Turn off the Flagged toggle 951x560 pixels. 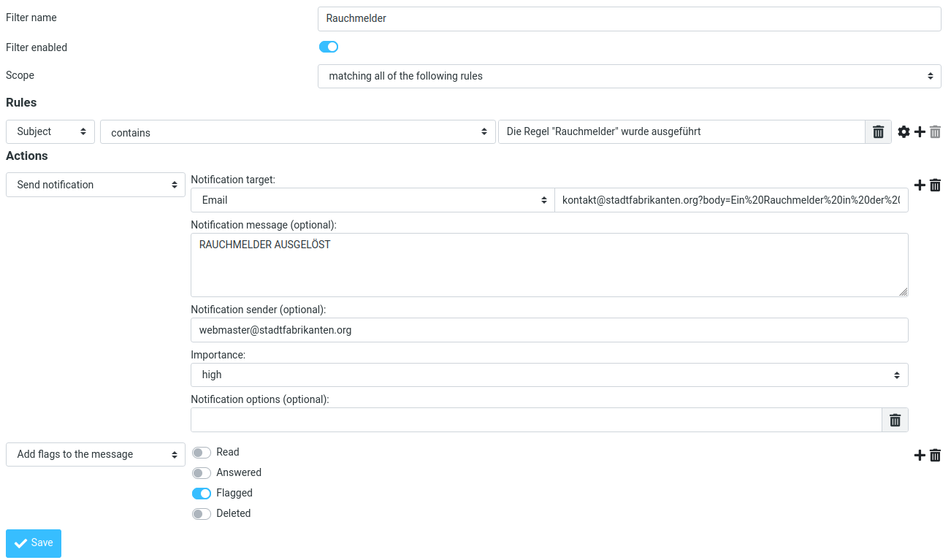coord(202,494)
